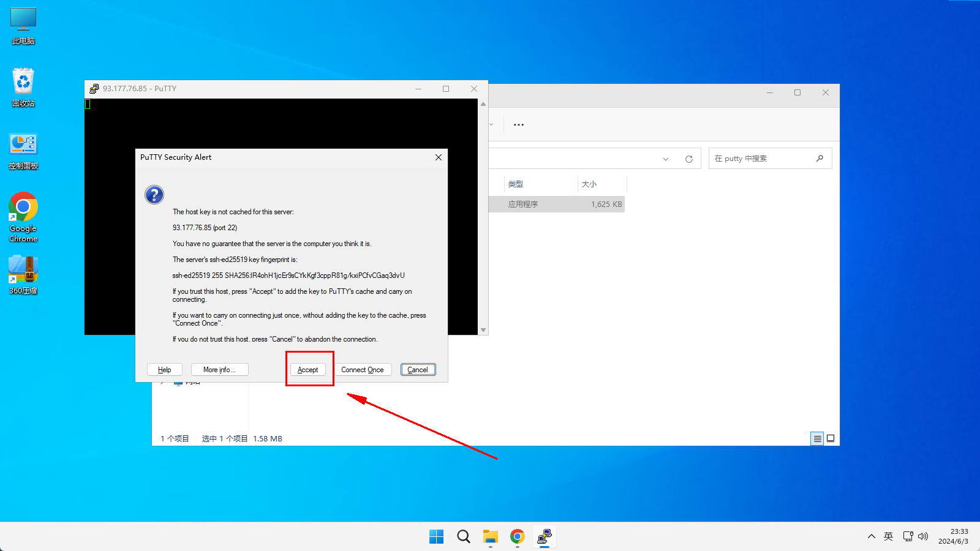Viewport: 980px width, 551px height.
Task: Open Explorer toolbar more options (...)
Action: pyautogui.click(x=519, y=124)
